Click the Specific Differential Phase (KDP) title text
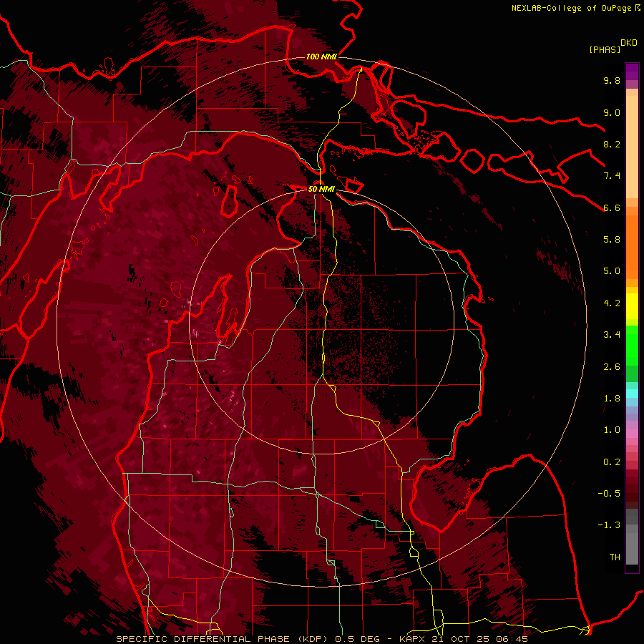Image resolution: width=644 pixels, height=644 pixels. (x=222, y=639)
